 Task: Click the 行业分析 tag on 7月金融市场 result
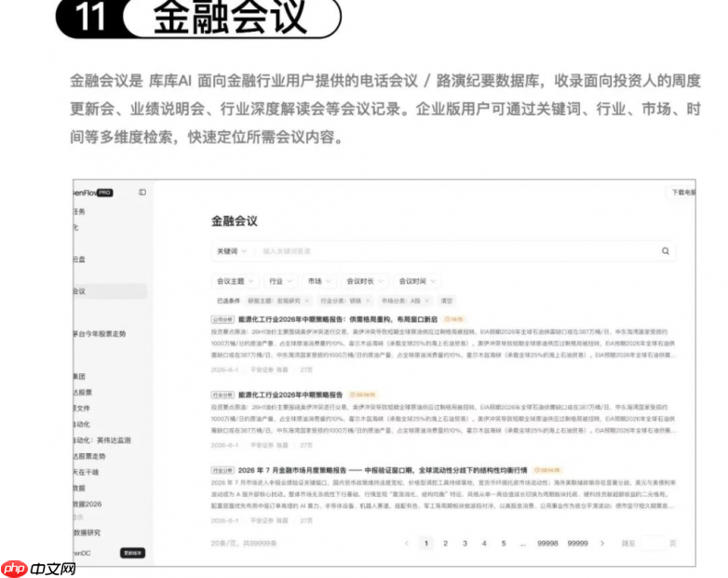point(222,470)
